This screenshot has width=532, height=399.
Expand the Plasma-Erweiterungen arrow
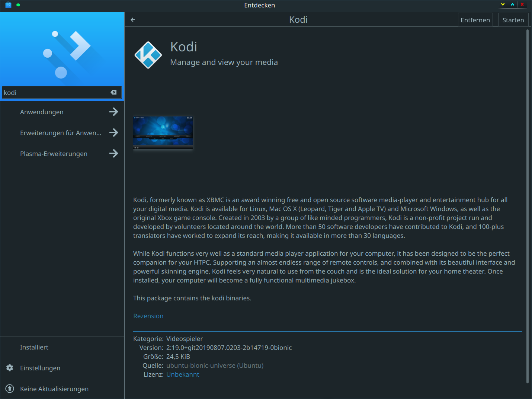coord(114,153)
